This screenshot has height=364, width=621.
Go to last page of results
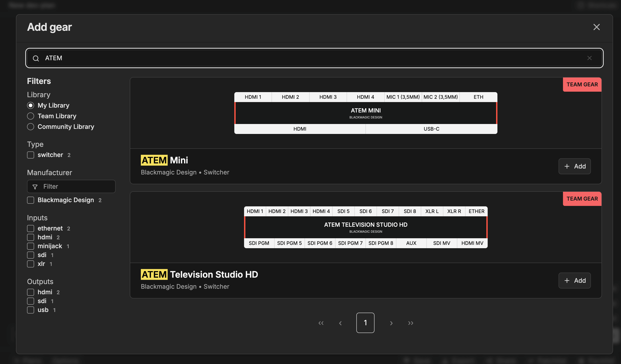[411, 323]
